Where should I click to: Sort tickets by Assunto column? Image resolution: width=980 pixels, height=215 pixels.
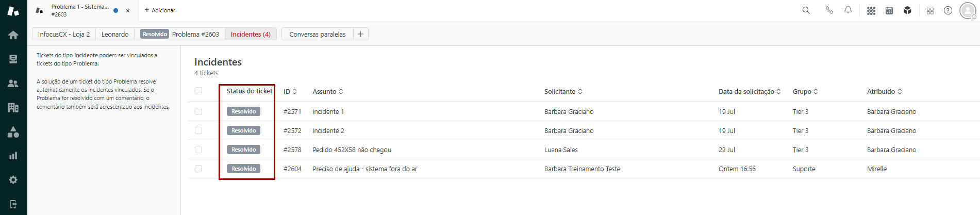click(x=327, y=92)
